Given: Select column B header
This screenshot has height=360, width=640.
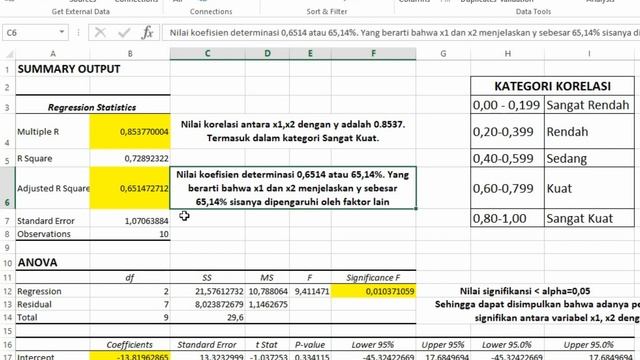Looking at the screenshot, I should (130, 53).
